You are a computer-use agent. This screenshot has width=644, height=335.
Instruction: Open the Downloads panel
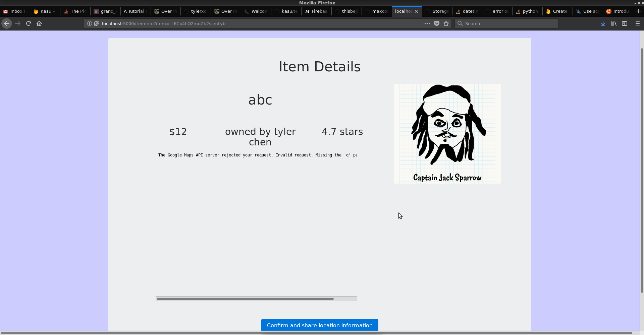coord(603,23)
